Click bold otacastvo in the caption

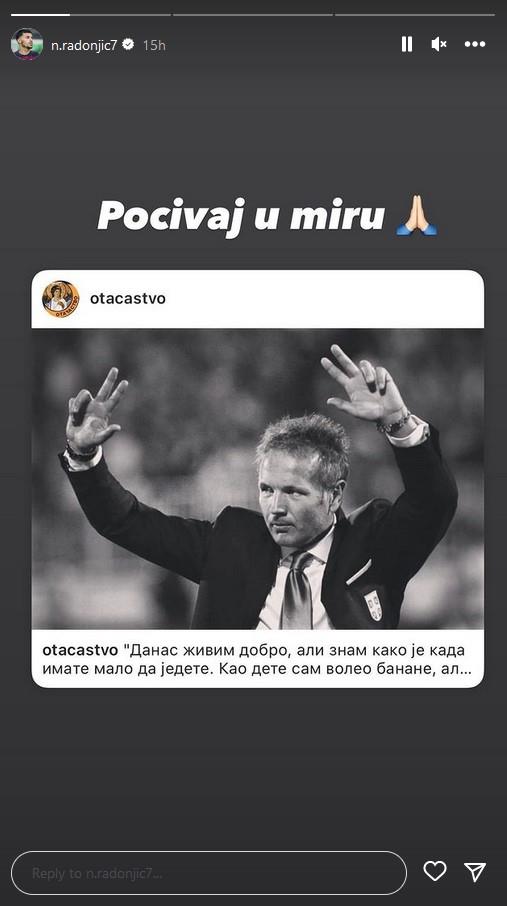point(80,651)
